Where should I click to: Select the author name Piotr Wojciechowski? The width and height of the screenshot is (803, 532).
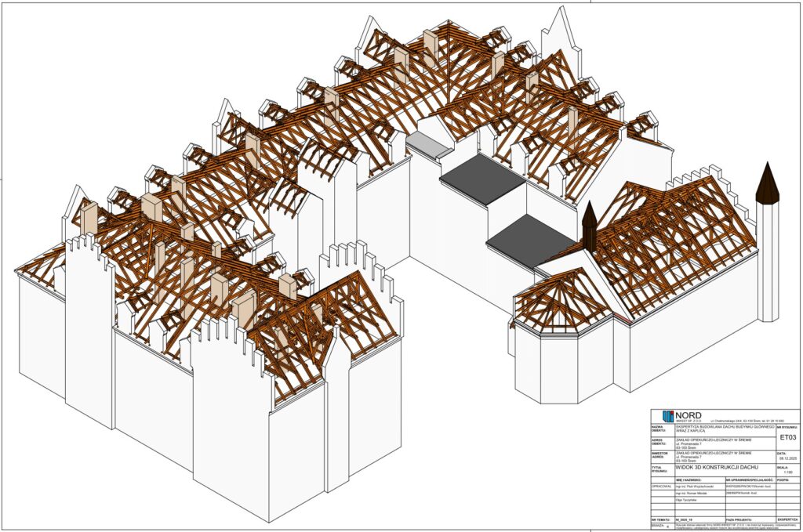[696, 487]
